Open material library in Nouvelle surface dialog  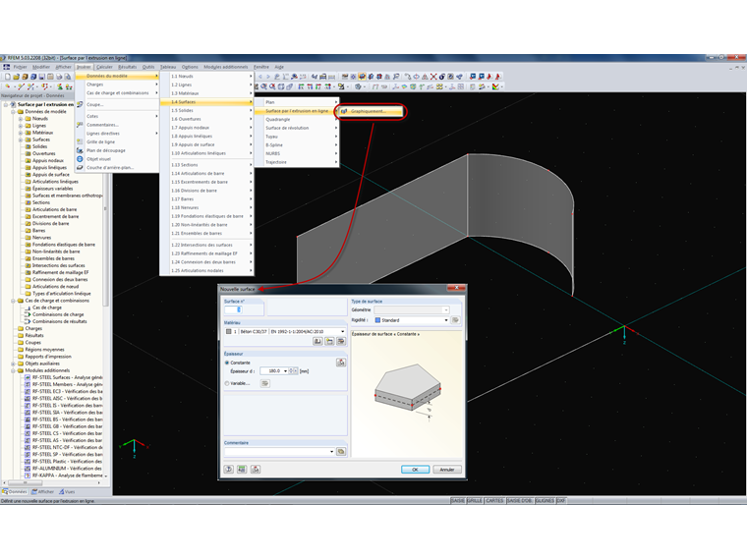click(x=317, y=341)
